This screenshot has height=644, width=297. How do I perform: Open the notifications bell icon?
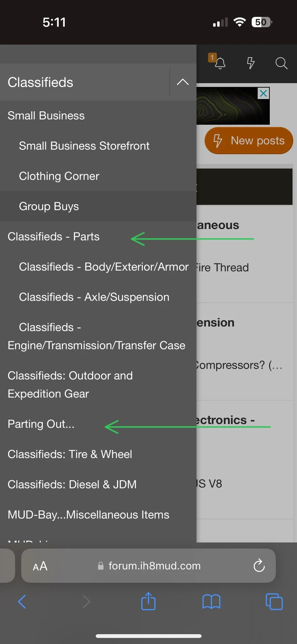[x=220, y=63]
